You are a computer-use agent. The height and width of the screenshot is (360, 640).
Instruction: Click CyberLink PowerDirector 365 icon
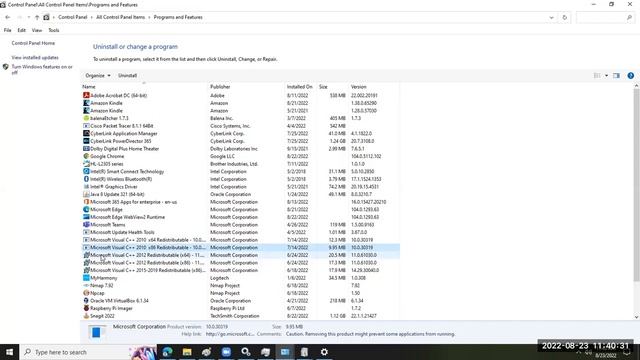(x=86, y=141)
